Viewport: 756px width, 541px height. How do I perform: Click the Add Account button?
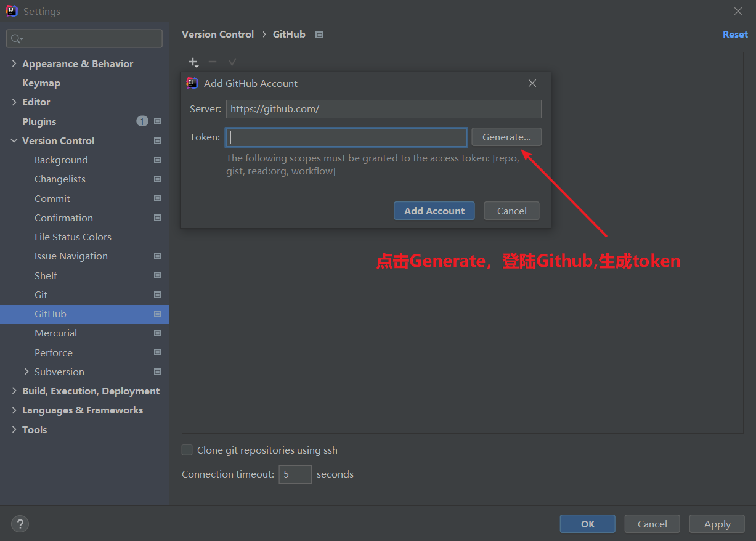434,211
